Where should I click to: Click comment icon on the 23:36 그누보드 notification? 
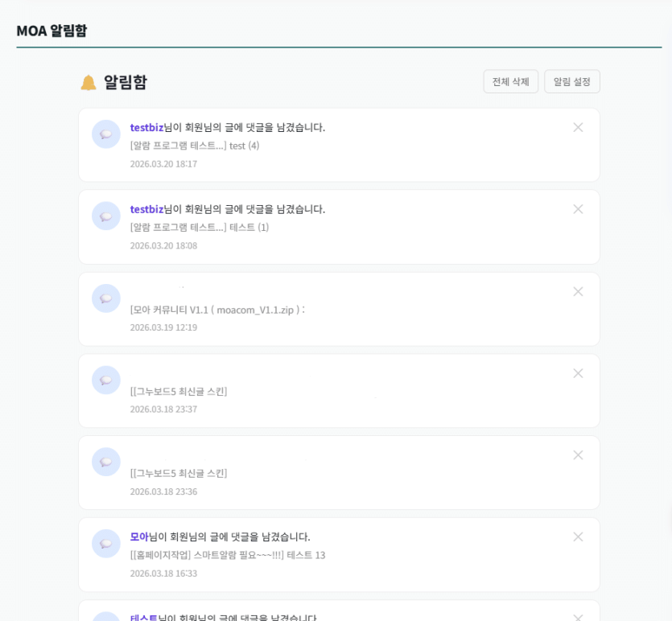pyautogui.click(x=105, y=462)
